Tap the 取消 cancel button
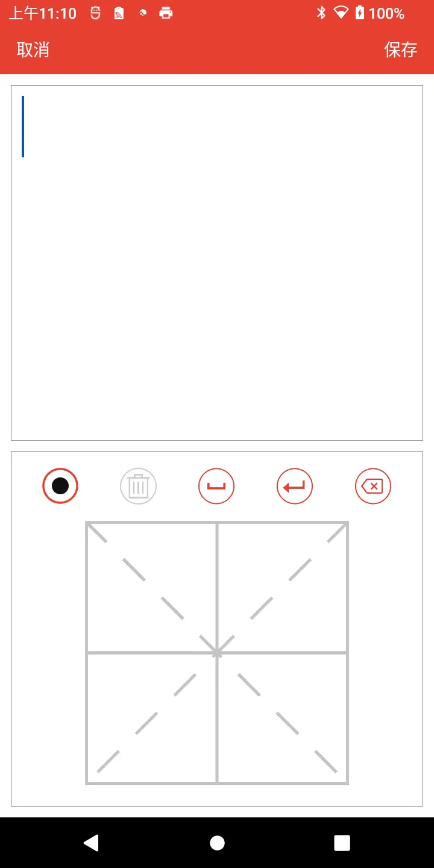The image size is (434, 868). [x=33, y=50]
